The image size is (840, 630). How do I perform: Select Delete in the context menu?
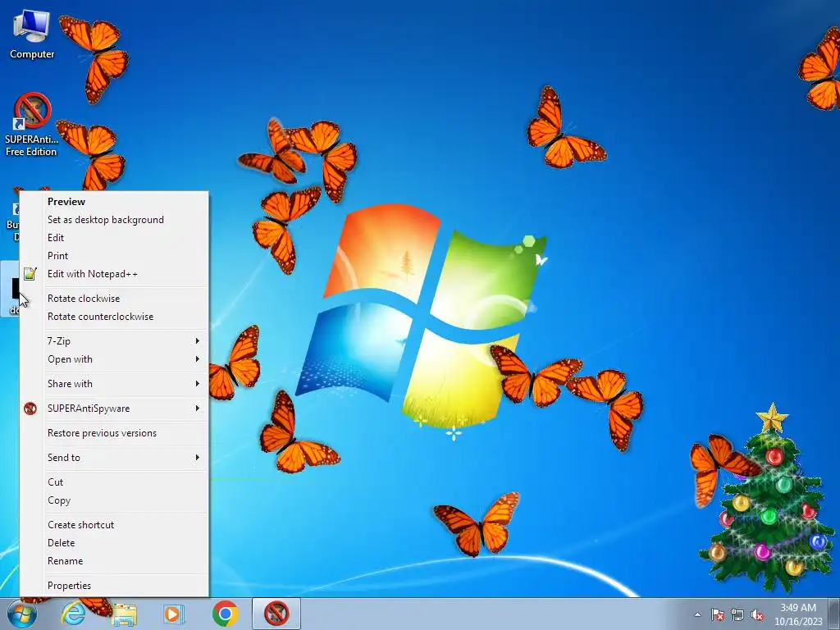pos(114,543)
